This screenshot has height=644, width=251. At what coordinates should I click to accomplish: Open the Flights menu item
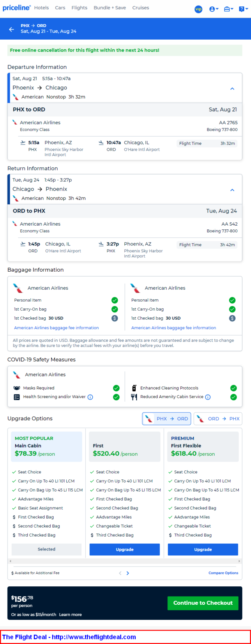(79, 7)
